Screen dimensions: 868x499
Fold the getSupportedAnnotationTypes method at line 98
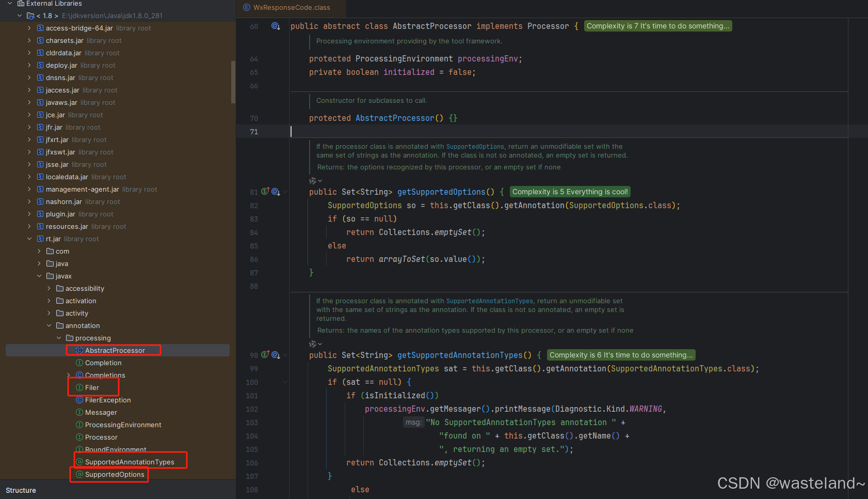click(x=285, y=355)
